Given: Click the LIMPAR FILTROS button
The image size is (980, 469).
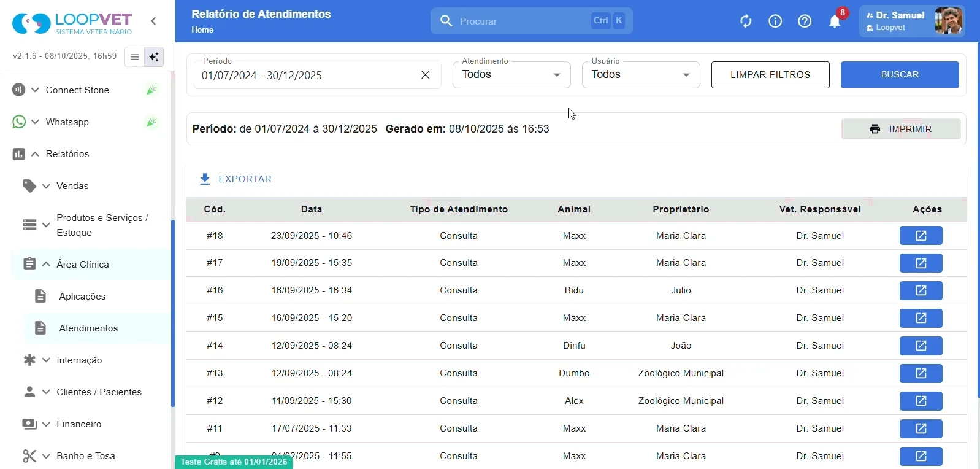Looking at the screenshot, I should (x=770, y=75).
